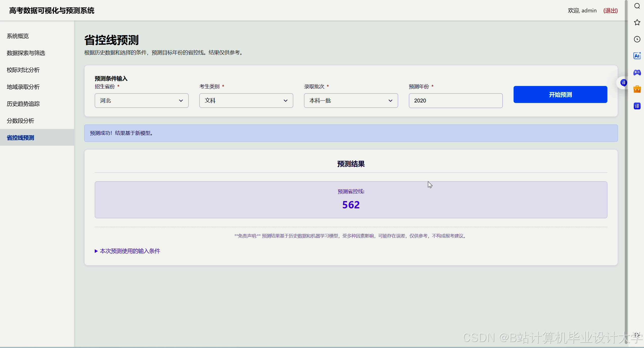Screen dimensions: 644x348
Task: Click 退出 to log out
Action: pyautogui.click(x=610, y=10)
